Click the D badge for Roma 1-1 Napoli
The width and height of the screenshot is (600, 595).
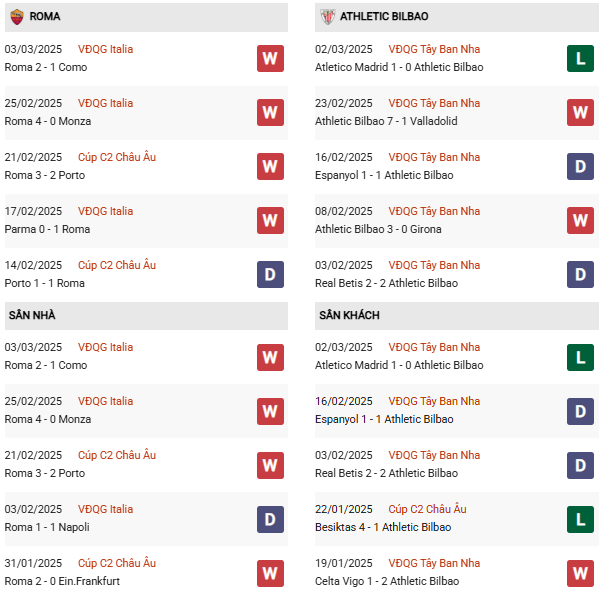[270, 518]
